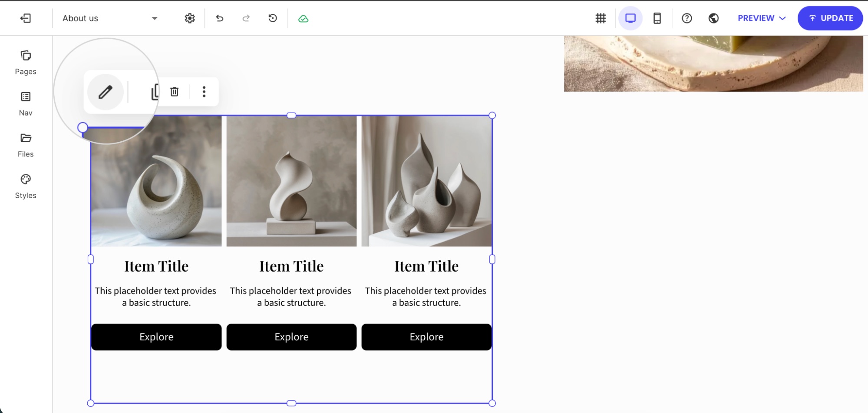The height and width of the screenshot is (413, 868).
Task: Click the pencil edit icon
Action: coord(106,92)
